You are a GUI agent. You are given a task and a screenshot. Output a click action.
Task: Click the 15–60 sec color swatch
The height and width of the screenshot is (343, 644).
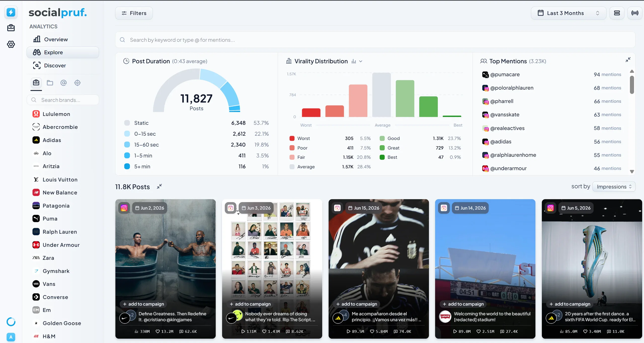click(x=127, y=144)
